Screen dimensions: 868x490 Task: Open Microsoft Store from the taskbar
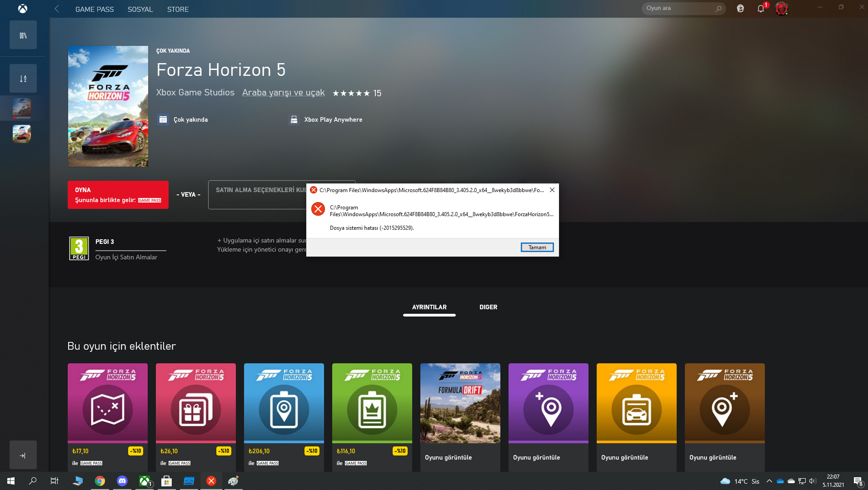point(167,481)
